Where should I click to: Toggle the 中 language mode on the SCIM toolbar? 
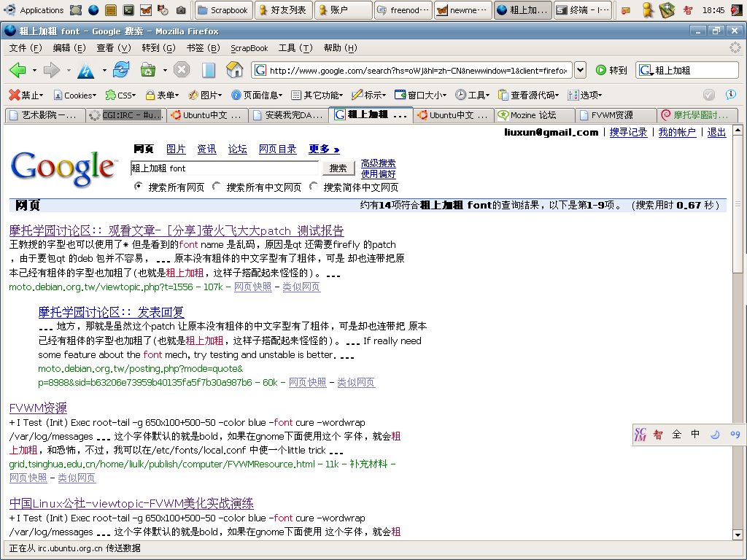click(695, 435)
